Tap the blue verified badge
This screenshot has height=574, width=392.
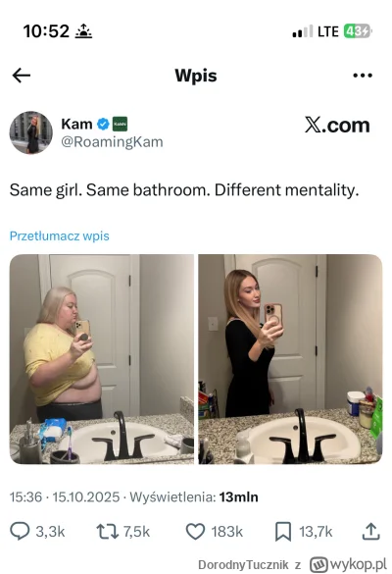tap(103, 124)
